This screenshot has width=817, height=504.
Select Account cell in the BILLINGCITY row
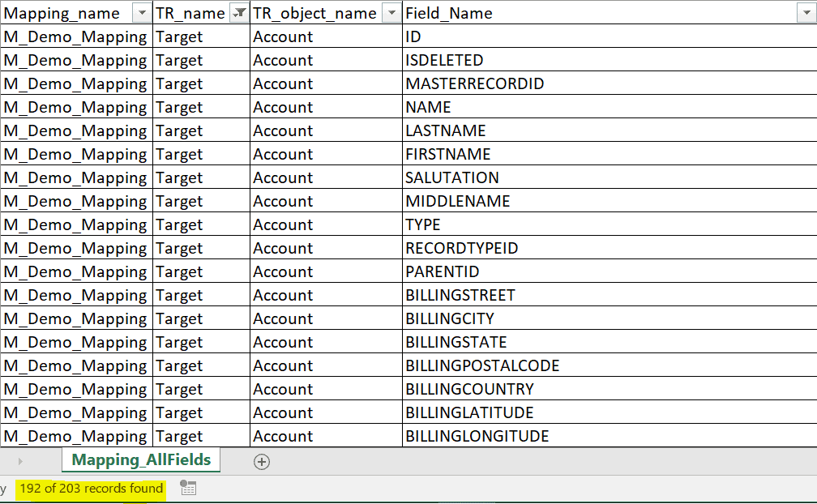pyautogui.click(x=326, y=318)
